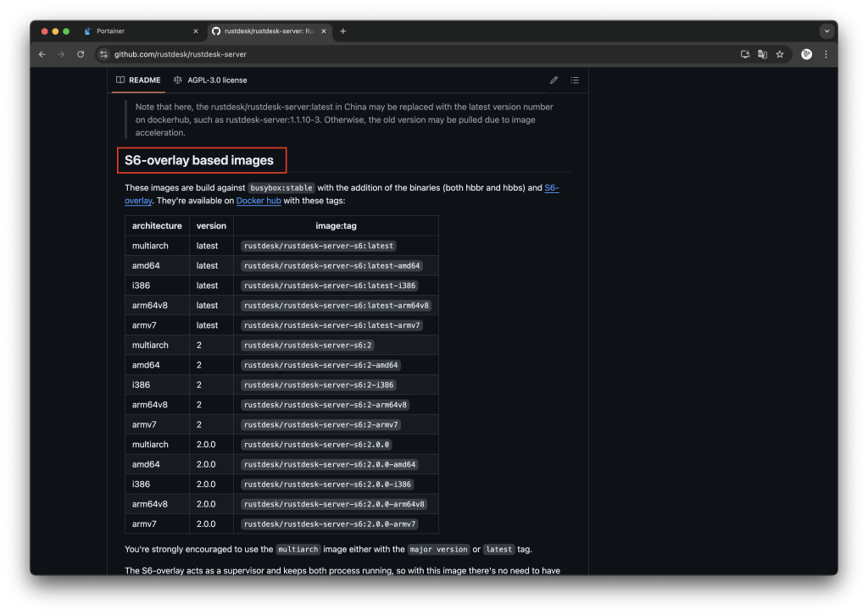Edit the README with the pencil icon
Viewport: 868px width, 615px height.
click(554, 80)
